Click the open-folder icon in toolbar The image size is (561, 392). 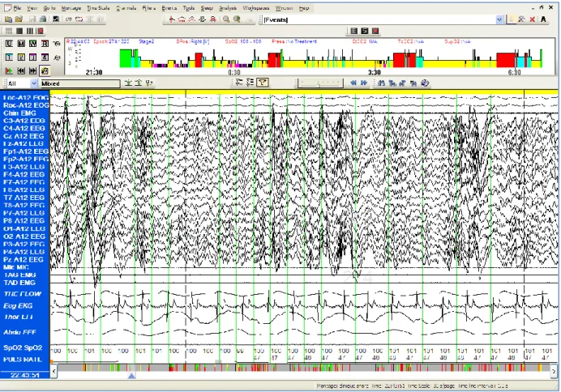click(19, 19)
